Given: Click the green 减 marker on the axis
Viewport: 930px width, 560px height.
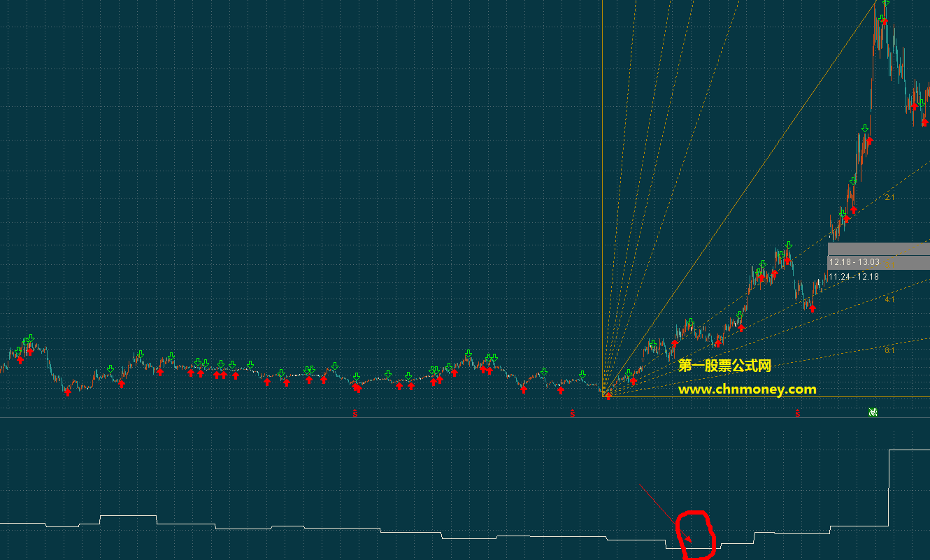Looking at the screenshot, I should coord(873,412).
